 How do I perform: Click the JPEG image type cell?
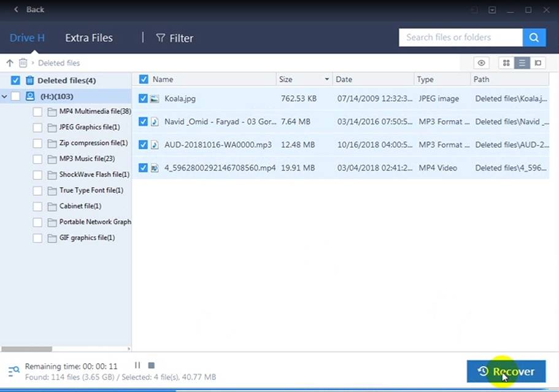point(439,99)
